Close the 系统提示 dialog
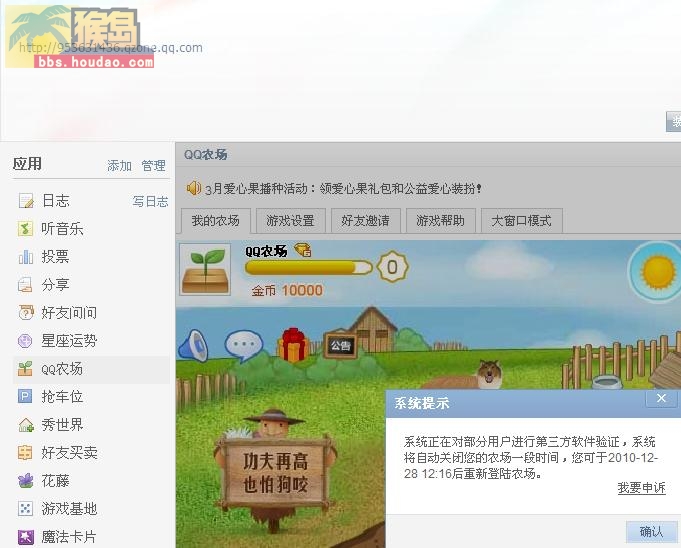This screenshot has width=681, height=548. 661,398
